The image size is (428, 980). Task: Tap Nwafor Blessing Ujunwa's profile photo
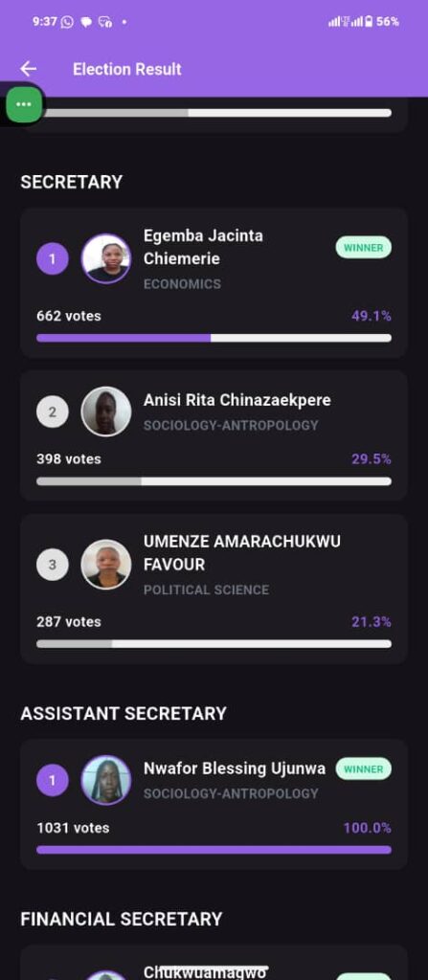pyautogui.click(x=106, y=780)
